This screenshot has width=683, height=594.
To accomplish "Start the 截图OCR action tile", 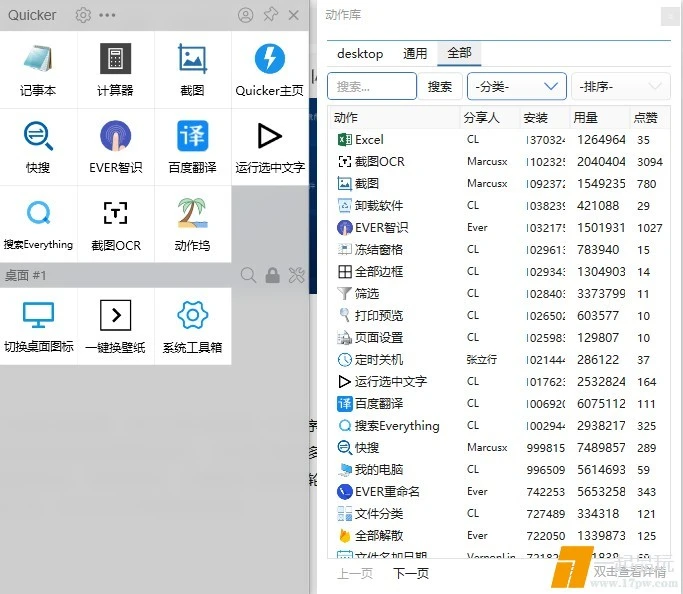I will pyautogui.click(x=115, y=223).
